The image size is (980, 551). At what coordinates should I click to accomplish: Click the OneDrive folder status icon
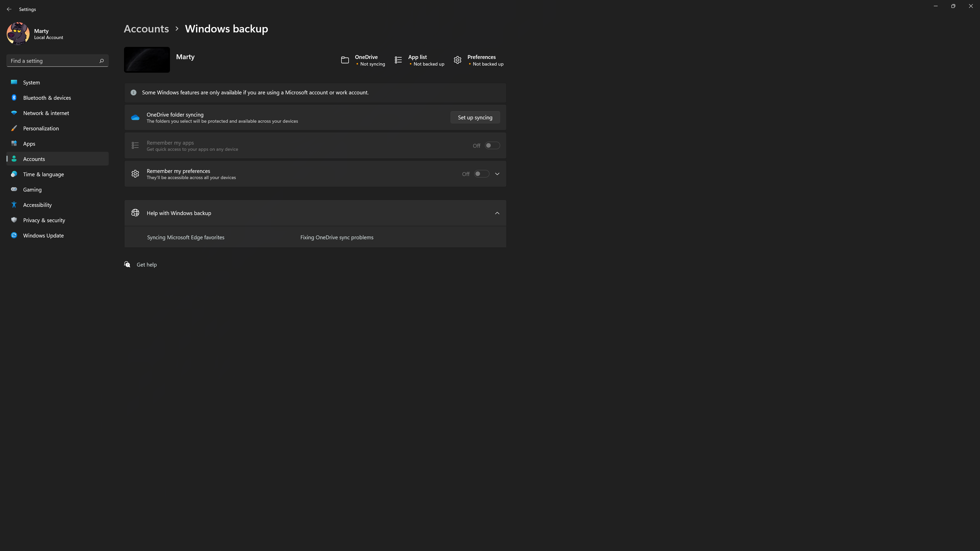(345, 60)
